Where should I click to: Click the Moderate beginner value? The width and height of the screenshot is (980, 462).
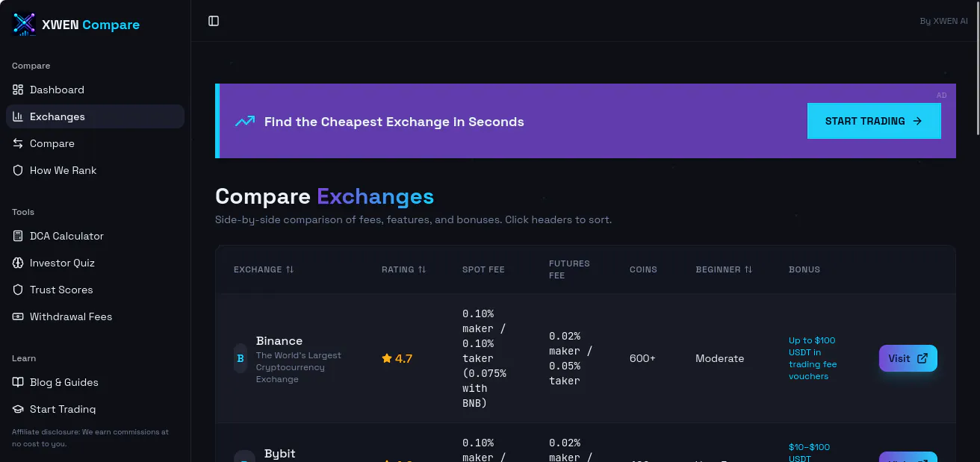pyautogui.click(x=719, y=358)
